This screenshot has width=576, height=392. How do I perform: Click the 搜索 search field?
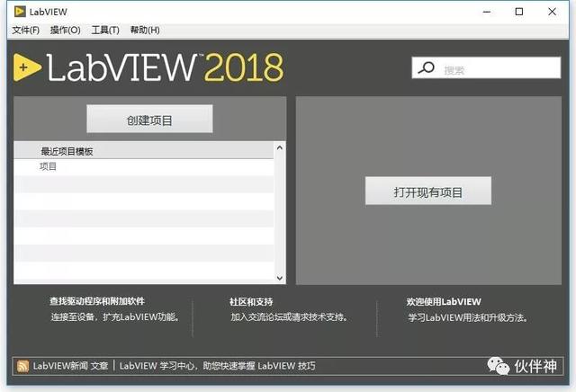click(x=486, y=67)
